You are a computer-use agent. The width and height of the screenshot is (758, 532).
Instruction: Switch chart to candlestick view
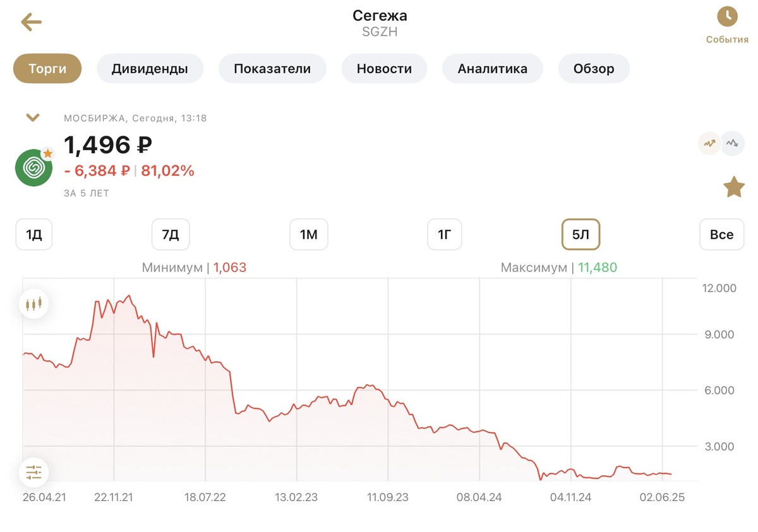(x=33, y=304)
